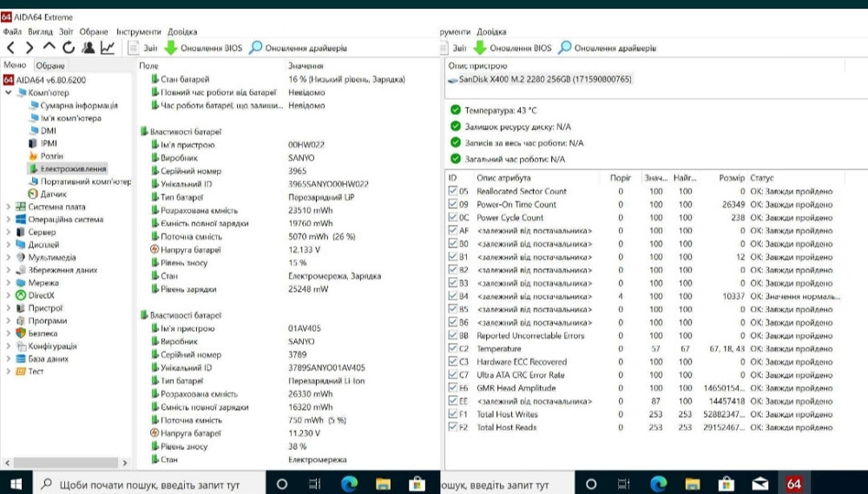Click the Back navigation arrow in toolbar
The image size is (868, 494).
pyautogui.click(x=10, y=48)
